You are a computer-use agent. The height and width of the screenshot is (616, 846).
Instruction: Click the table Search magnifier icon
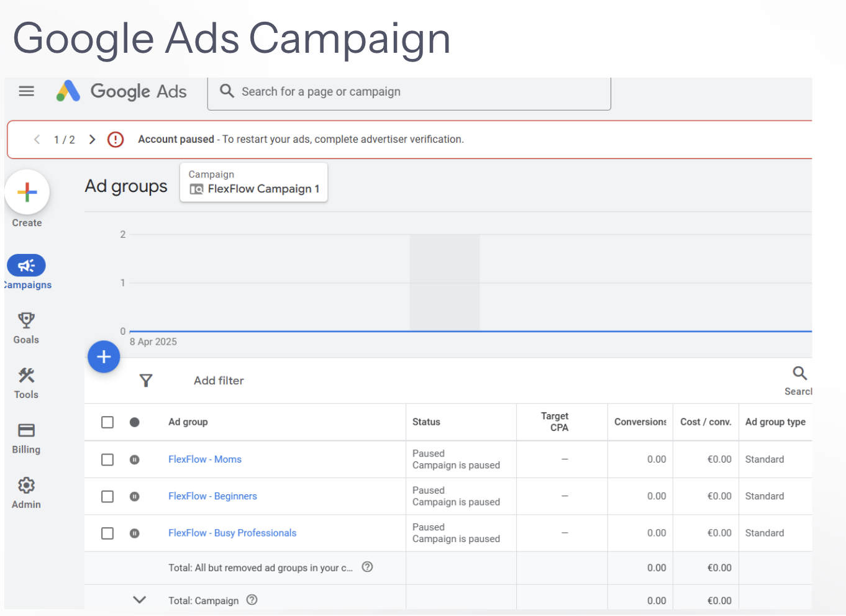pos(800,373)
